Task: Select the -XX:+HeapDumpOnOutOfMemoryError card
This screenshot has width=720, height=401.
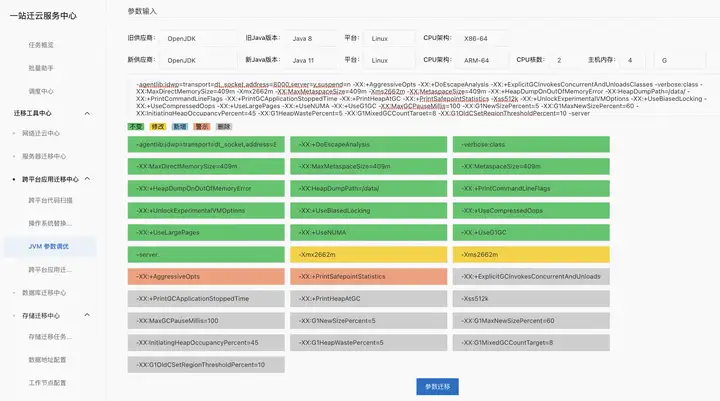Action: tap(206, 188)
